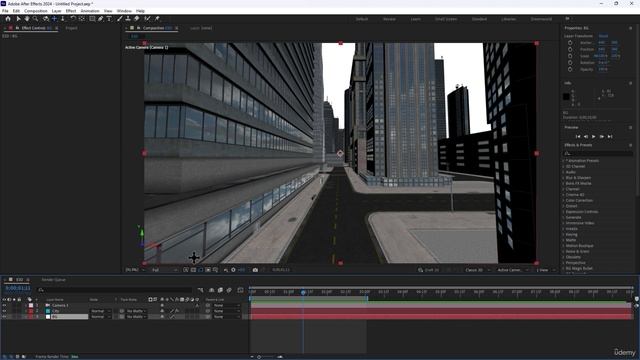Take a snapshot with the camera icon
The width and height of the screenshot is (640, 360).
tap(255, 270)
